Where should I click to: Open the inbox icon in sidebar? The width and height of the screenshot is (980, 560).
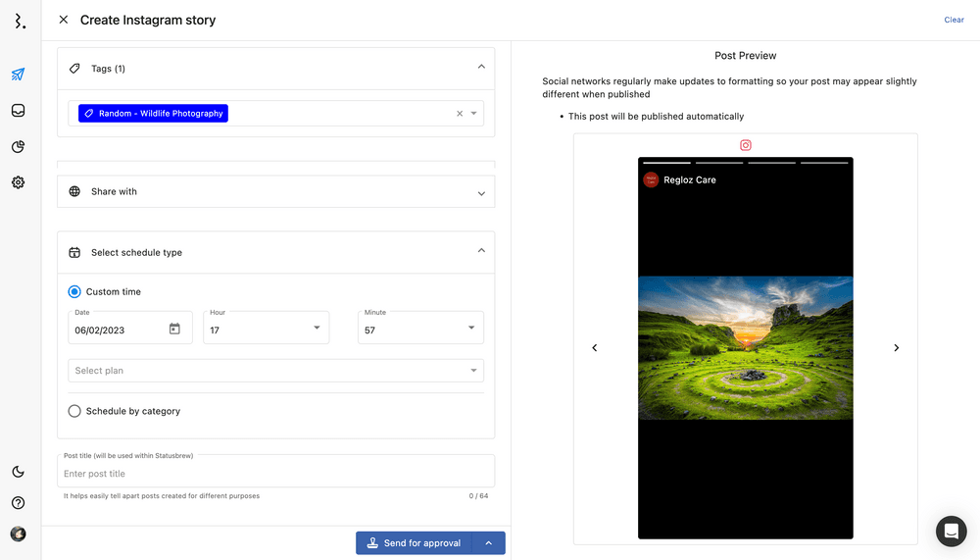(x=18, y=111)
